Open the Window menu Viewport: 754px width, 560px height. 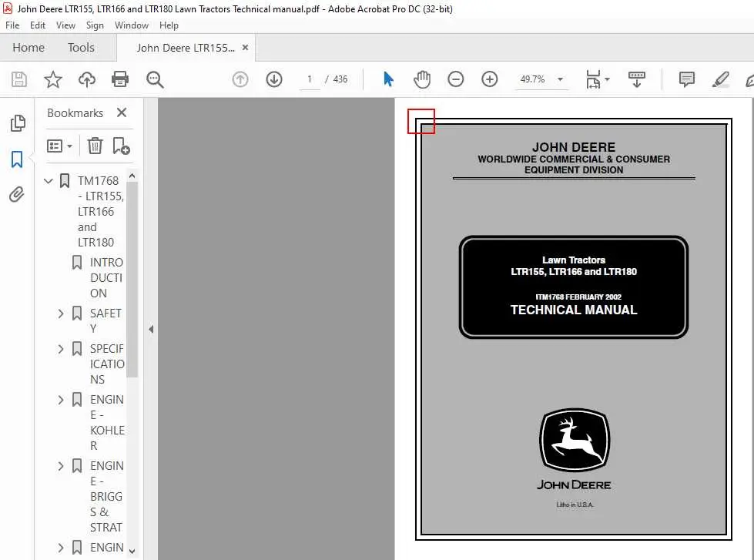coord(131,25)
